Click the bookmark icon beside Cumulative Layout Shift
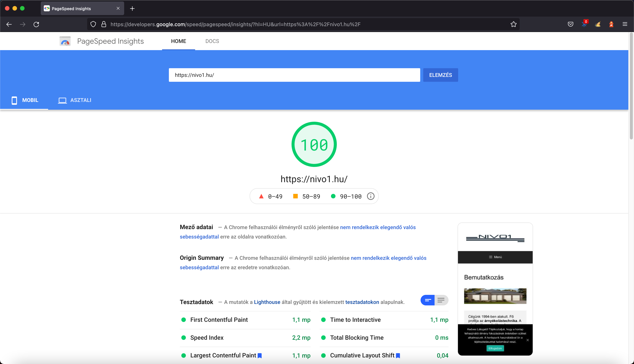The height and width of the screenshot is (364, 634). [x=398, y=356]
